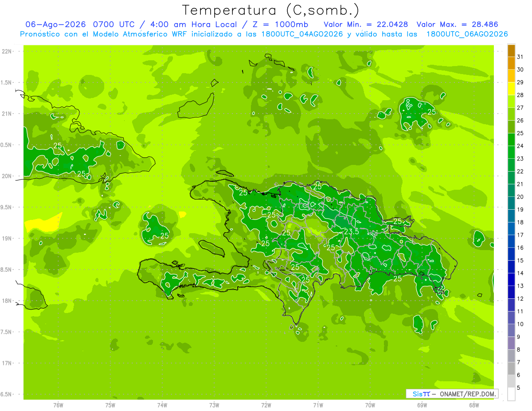Click the WRF model forecast subtitle line
The image size is (532, 411).
[x=264, y=34]
